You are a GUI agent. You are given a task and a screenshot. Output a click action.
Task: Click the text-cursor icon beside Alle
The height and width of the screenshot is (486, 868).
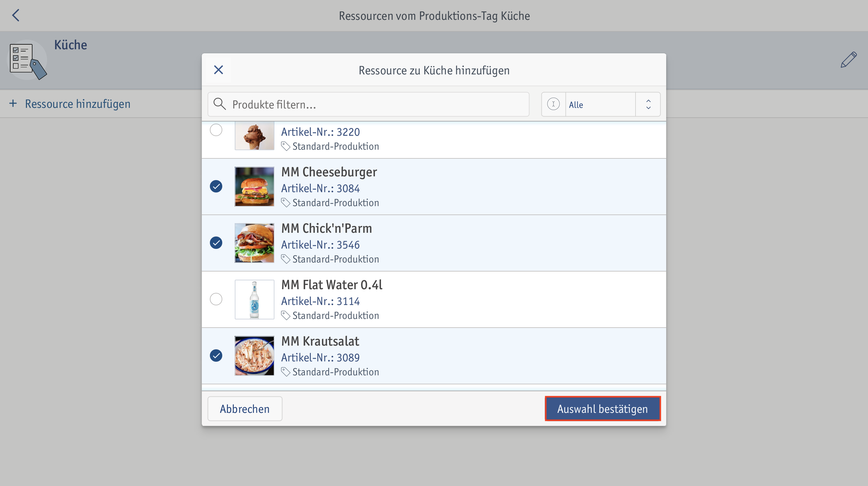click(x=553, y=104)
